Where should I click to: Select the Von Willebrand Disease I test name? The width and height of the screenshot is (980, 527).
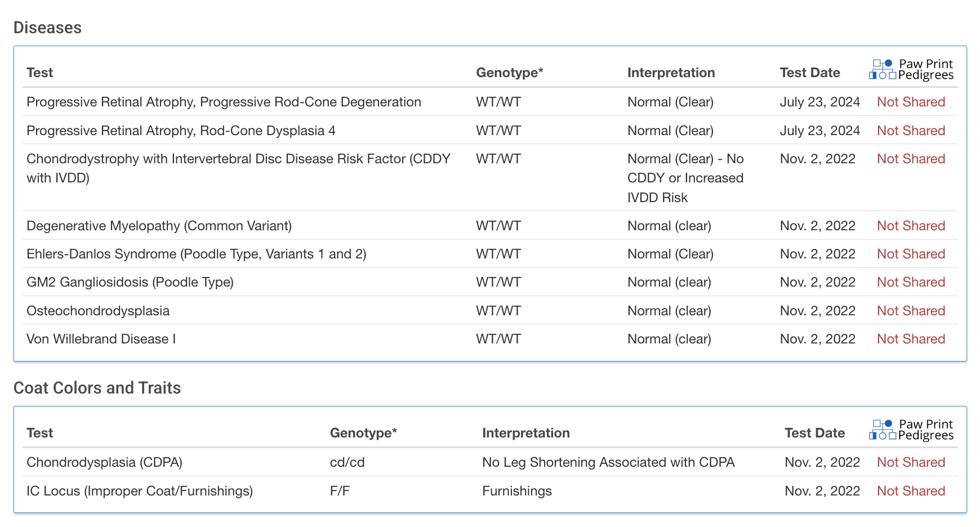[101, 339]
